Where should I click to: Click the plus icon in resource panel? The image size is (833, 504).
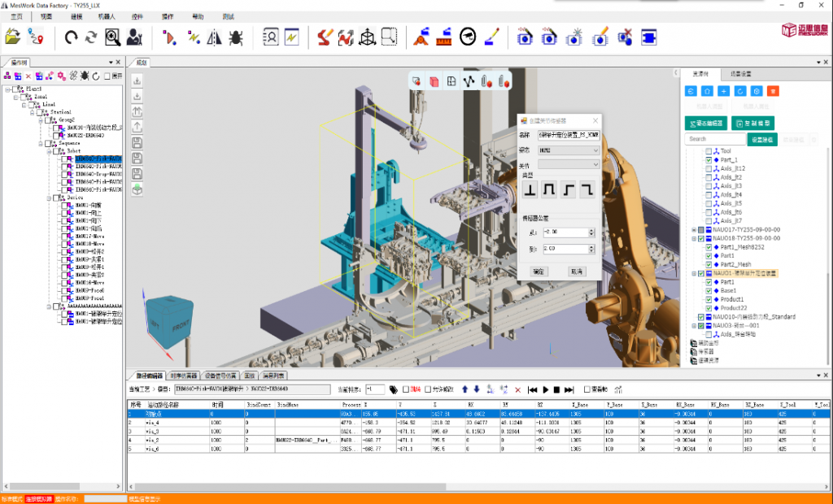point(723,91)
